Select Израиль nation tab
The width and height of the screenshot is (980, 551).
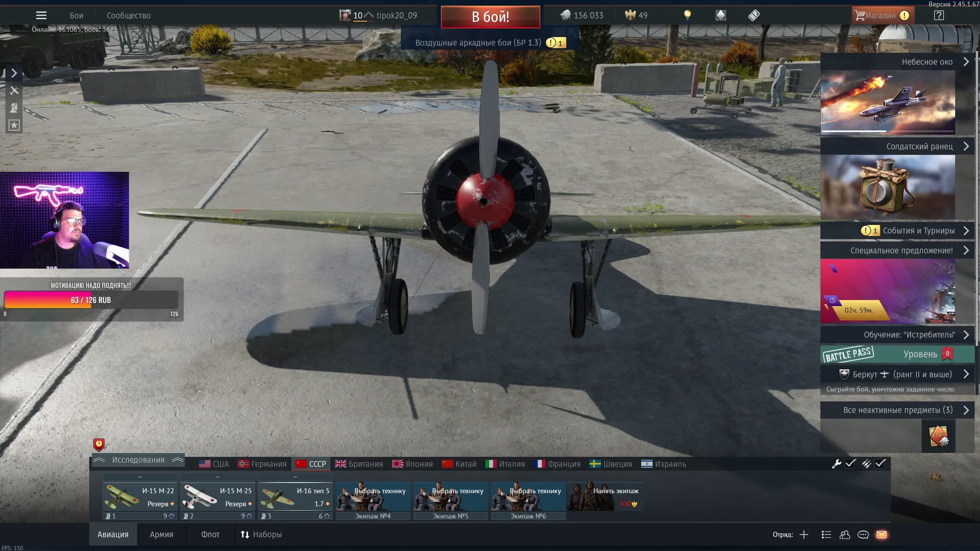coord(664,464)
